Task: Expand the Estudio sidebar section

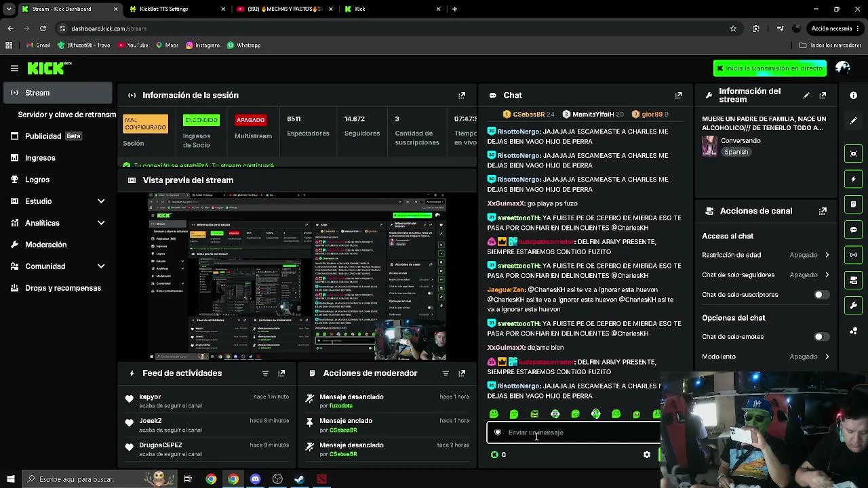Action: coord(101,201)
